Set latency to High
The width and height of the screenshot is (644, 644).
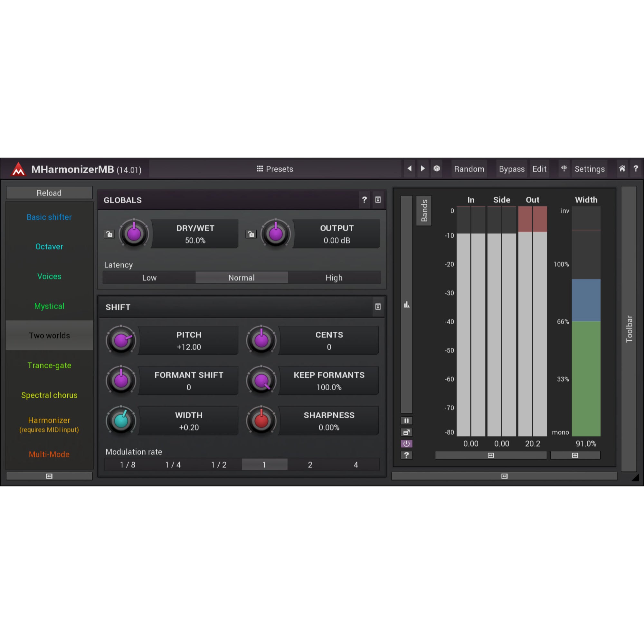point(334,278)
